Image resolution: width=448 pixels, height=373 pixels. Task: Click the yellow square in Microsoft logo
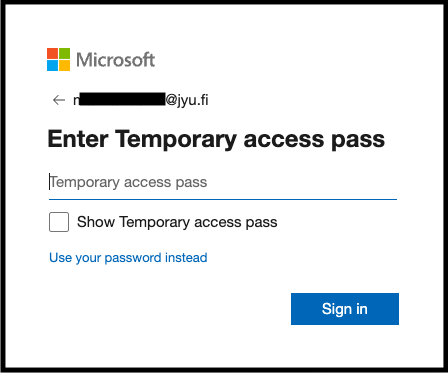tap(65, 66)
